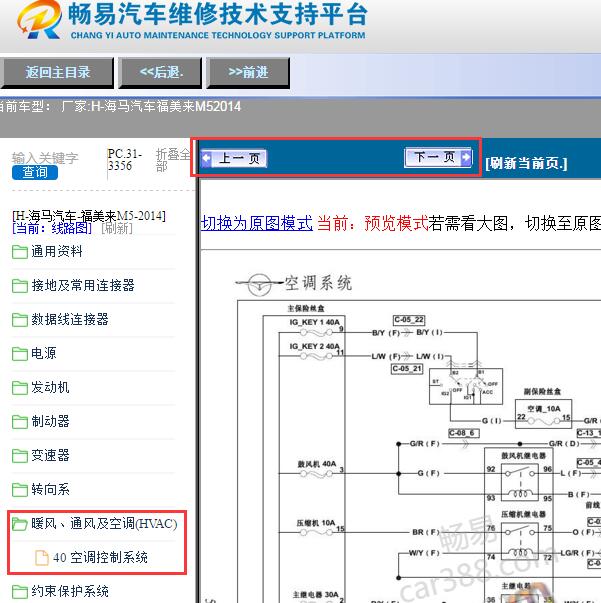
Task: Expand 接地及常用连接器 item
Action: pyautogui.click(x=83, y=285)
